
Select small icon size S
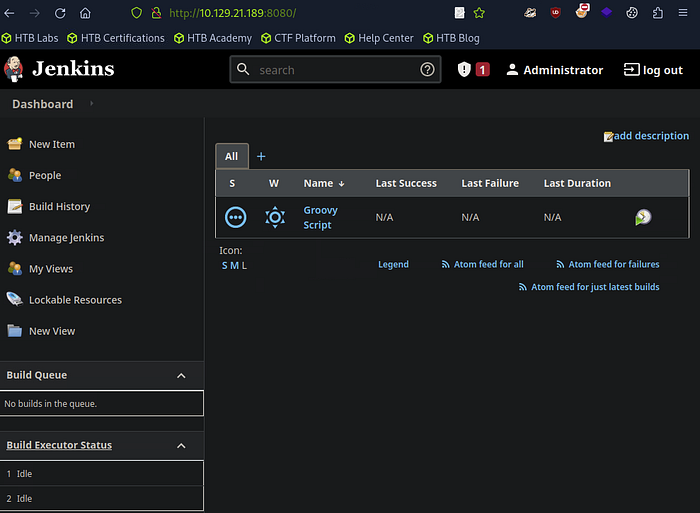tap(225, 266)
